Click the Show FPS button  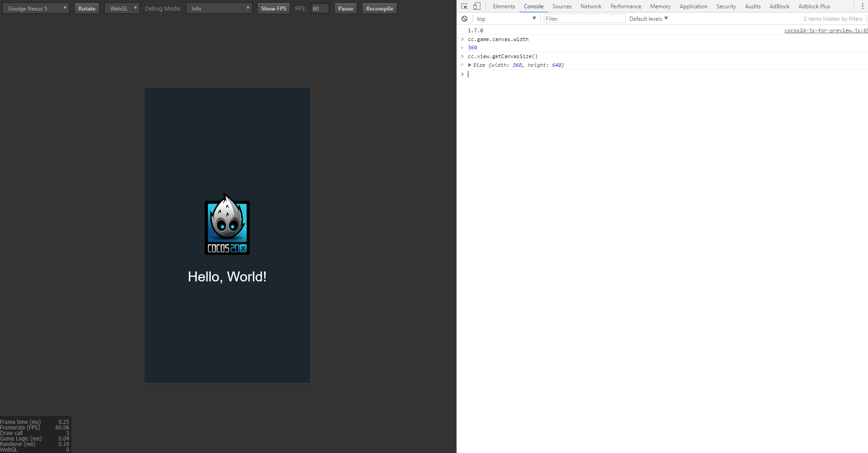click(274, 8)
